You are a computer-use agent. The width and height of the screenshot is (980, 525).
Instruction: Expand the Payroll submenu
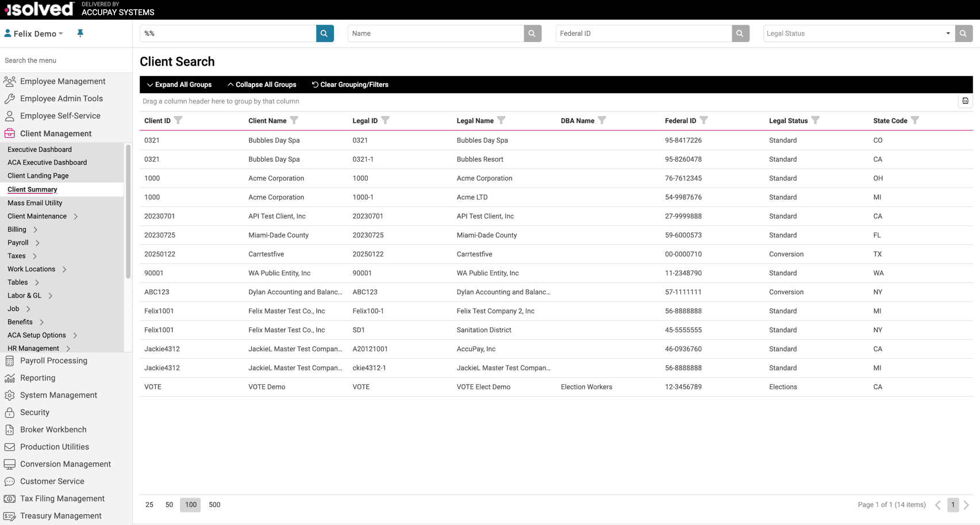[x=37, y=243]
